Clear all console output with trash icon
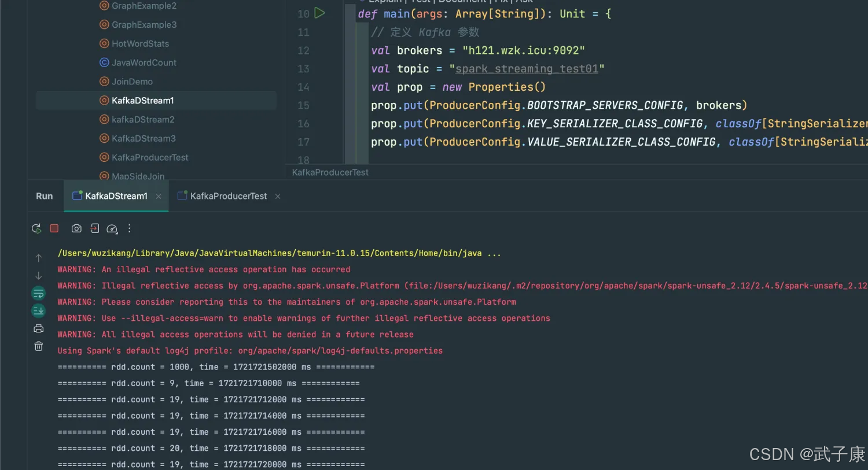868x470 pixels. [x=39, y=346]
